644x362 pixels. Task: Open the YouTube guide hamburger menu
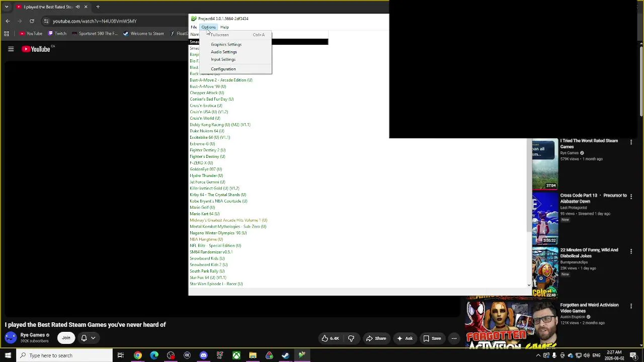pos(11,49)
